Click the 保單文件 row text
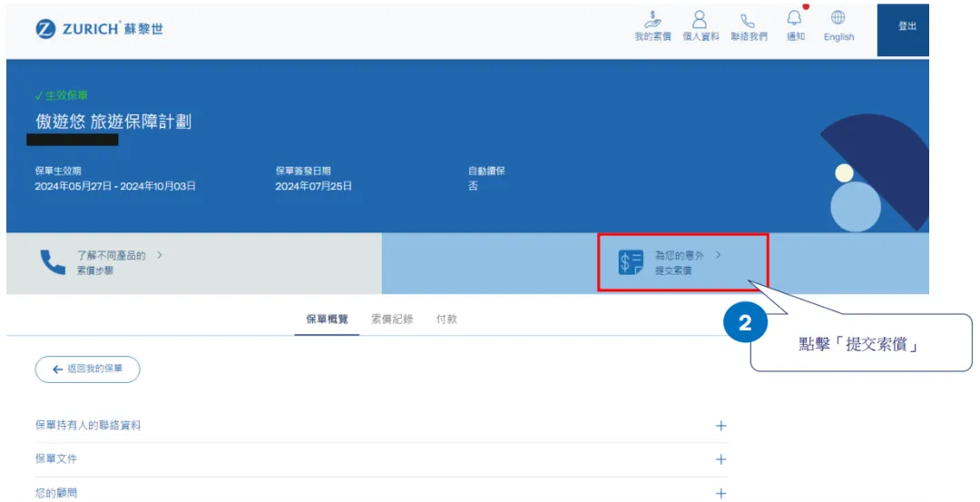This screenshot has width=980, height=502. (x=56, y=458)
